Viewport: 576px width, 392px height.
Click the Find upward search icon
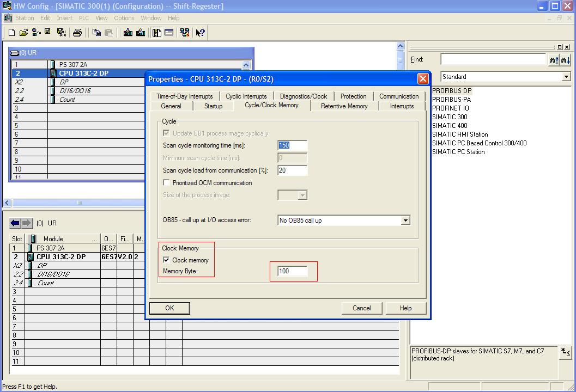[x=554, y=59]
